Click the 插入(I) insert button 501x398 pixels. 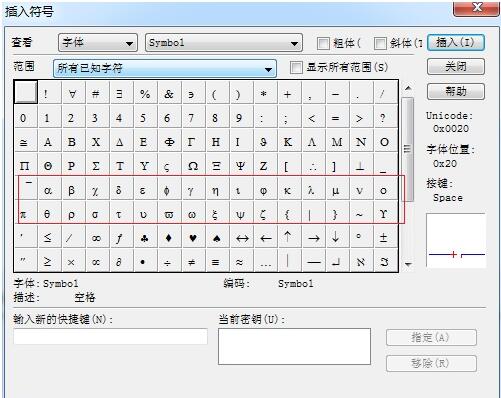(x=456, y=43)
